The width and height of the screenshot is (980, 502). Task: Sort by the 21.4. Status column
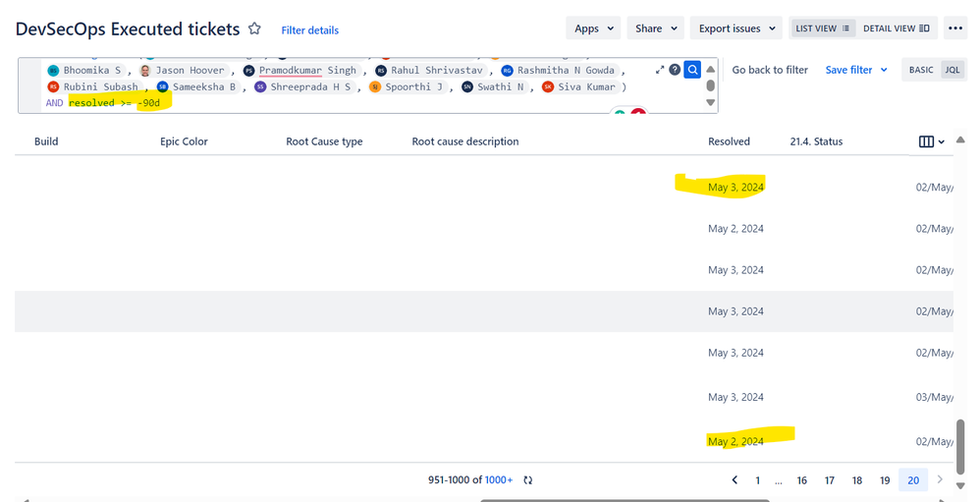pos(816,141)
